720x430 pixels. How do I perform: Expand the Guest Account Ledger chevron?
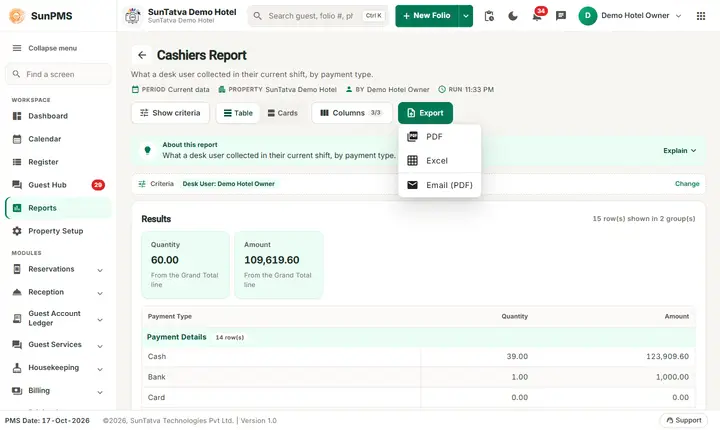pos(100,320)
